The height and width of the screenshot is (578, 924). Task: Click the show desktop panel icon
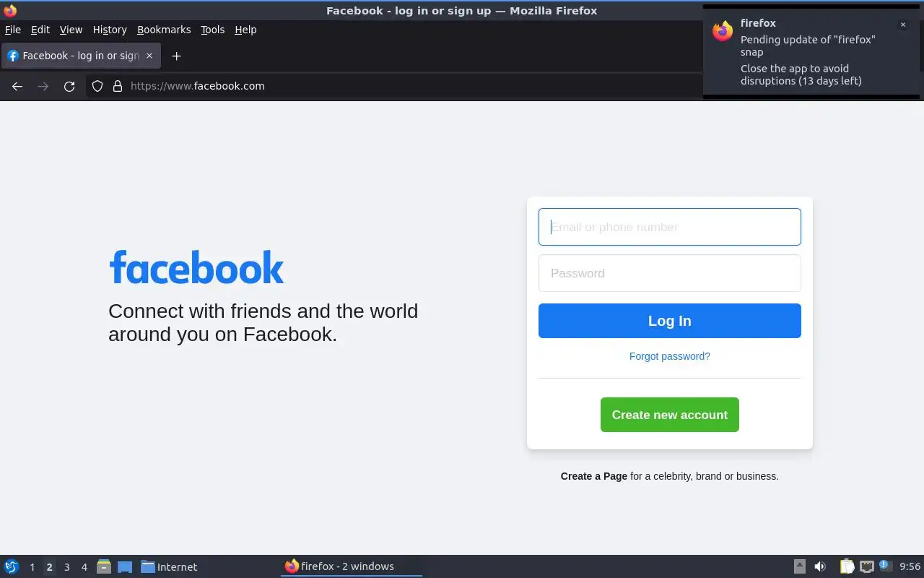[125, 566]
